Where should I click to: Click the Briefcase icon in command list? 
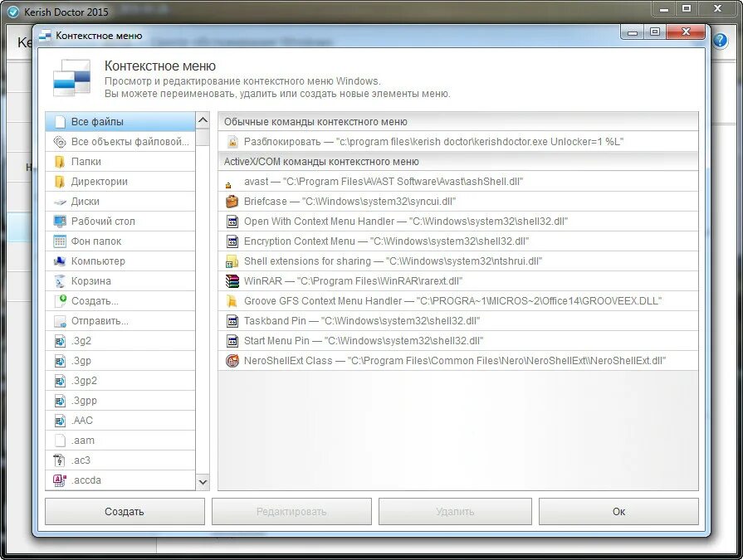(x=232, y=201)
